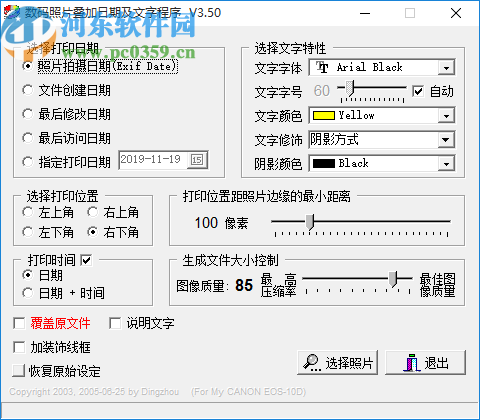
Task: Click the 最高压缩率 label
Action: point(279,285)
